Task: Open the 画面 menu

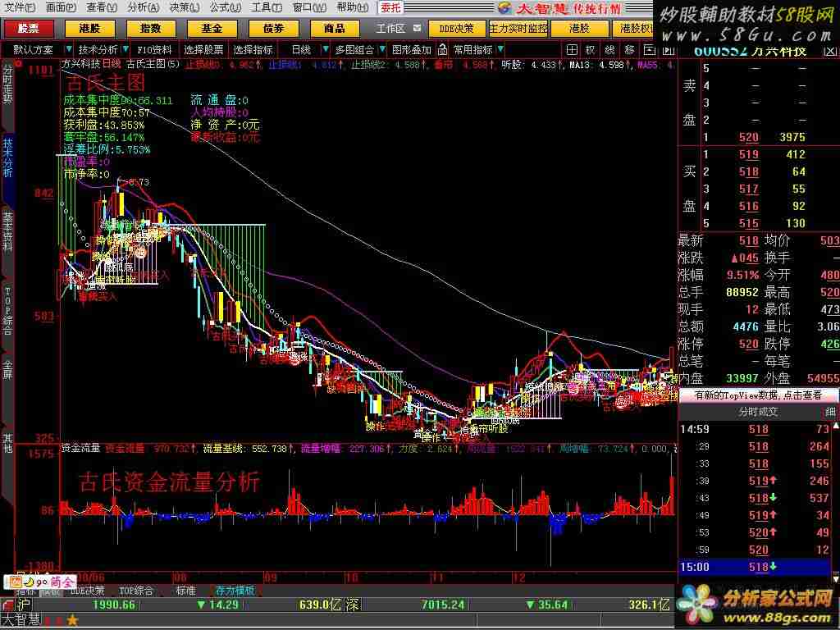Action: [61, 7]
